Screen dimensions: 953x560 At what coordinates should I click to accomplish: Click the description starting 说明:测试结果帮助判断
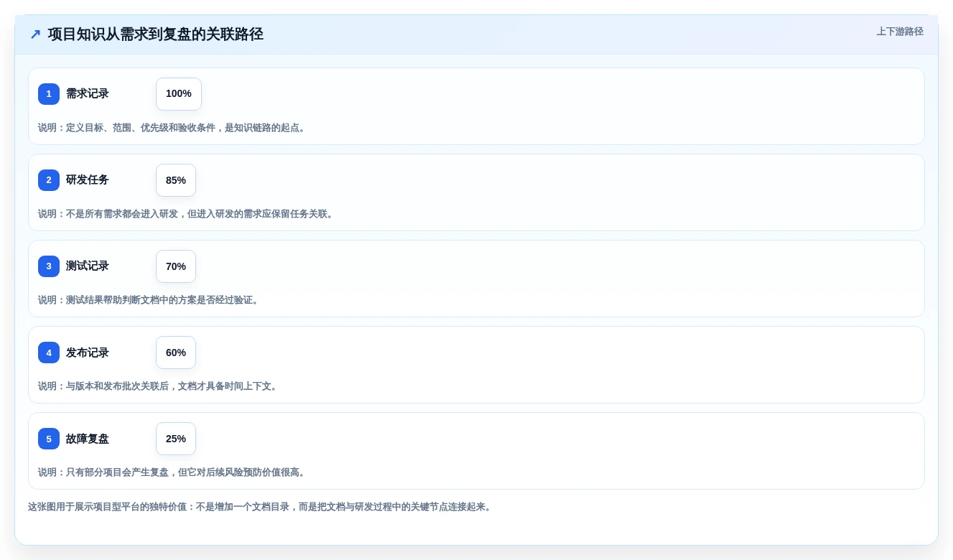coord(150,300)
